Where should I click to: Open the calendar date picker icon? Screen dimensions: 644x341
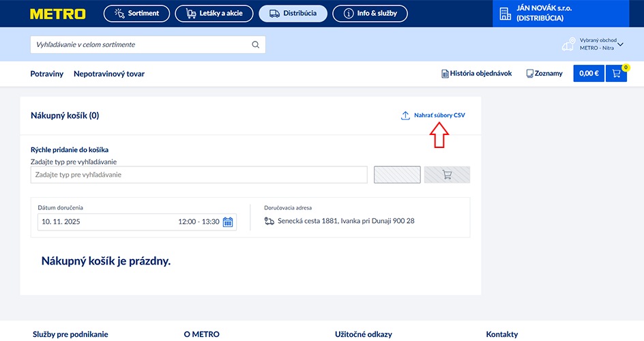pyautogui.click(x=228, y=222)
